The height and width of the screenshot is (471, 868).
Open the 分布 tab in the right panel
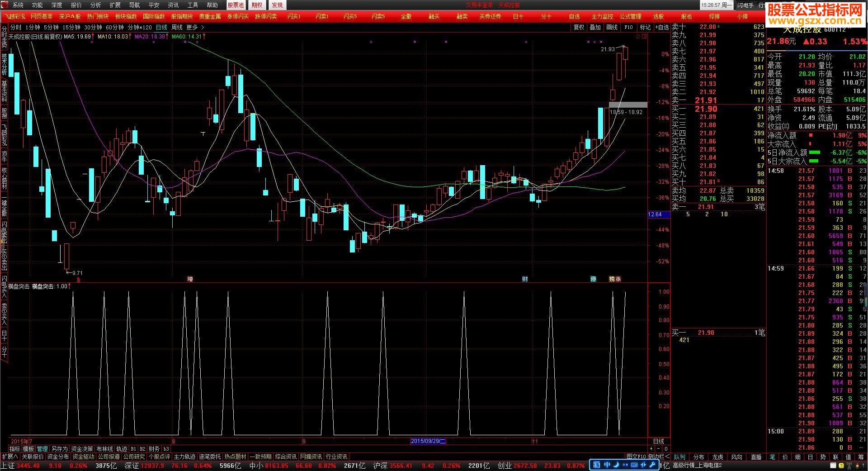(699, 457)
